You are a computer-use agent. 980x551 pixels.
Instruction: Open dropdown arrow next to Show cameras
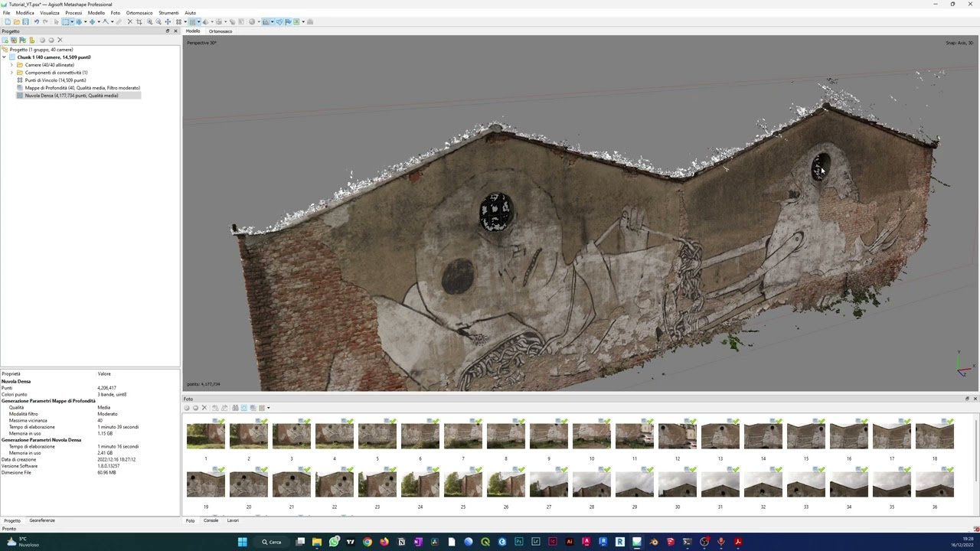tap(273, 21)
